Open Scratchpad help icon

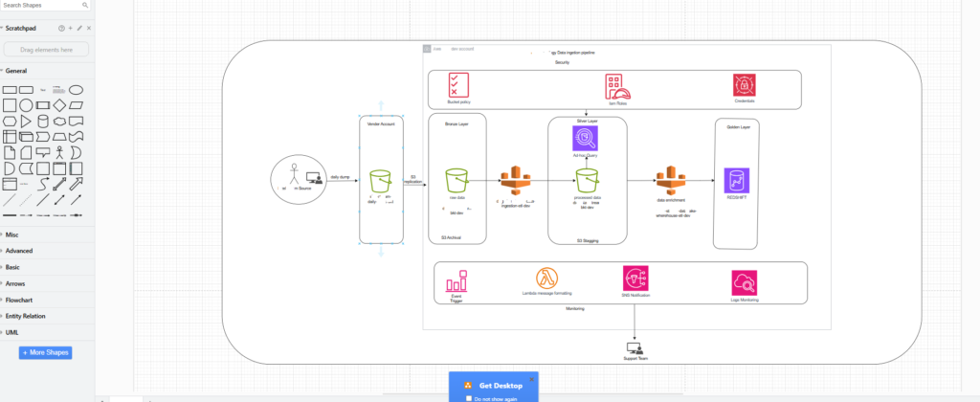pyautogui.click(x=61, y=28)
